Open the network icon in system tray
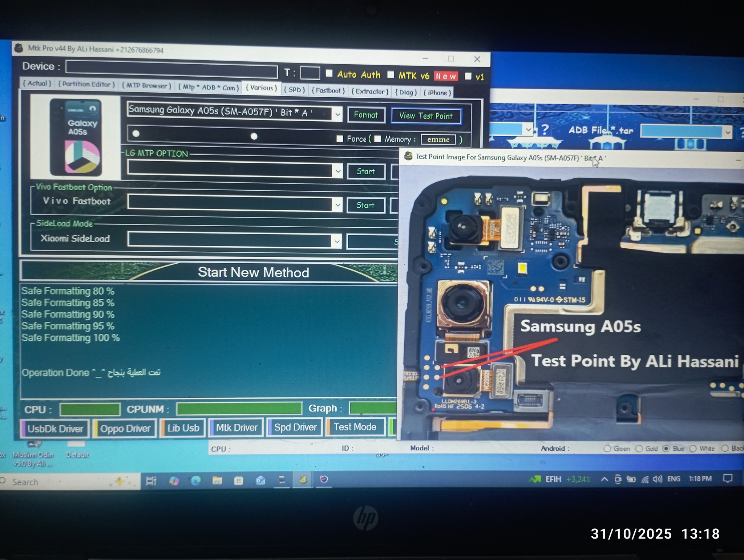 645,479
